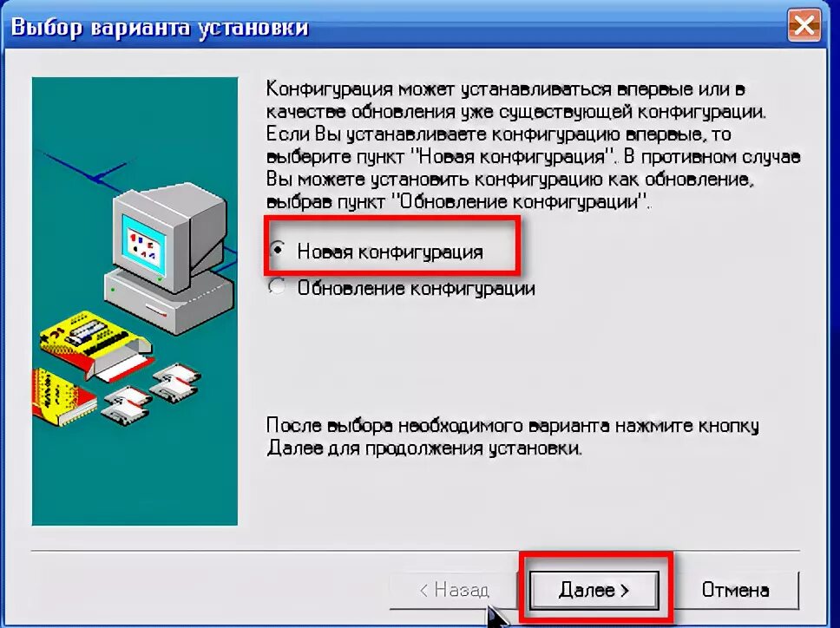This screenshot has width=840, height=628.
Task: Click the Далее button to continue
Action: [594, 590]
